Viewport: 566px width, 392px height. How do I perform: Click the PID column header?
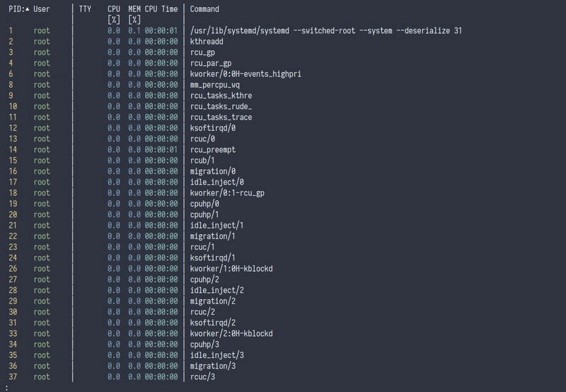16,9
